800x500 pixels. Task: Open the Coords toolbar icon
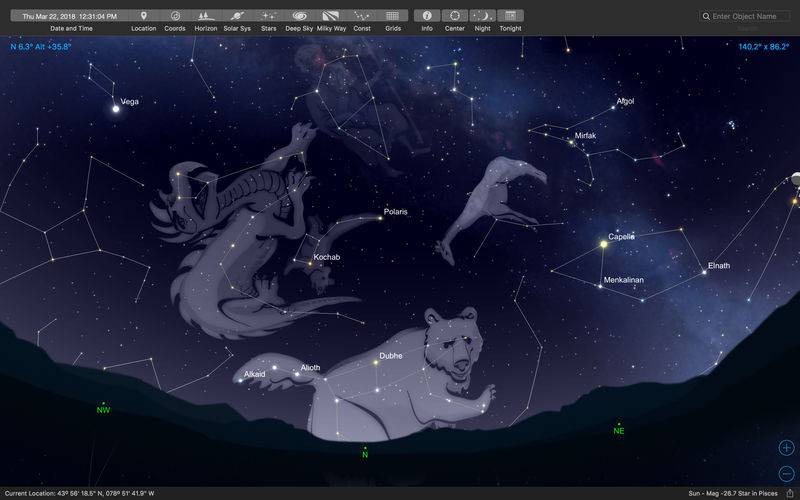[175, 16]
